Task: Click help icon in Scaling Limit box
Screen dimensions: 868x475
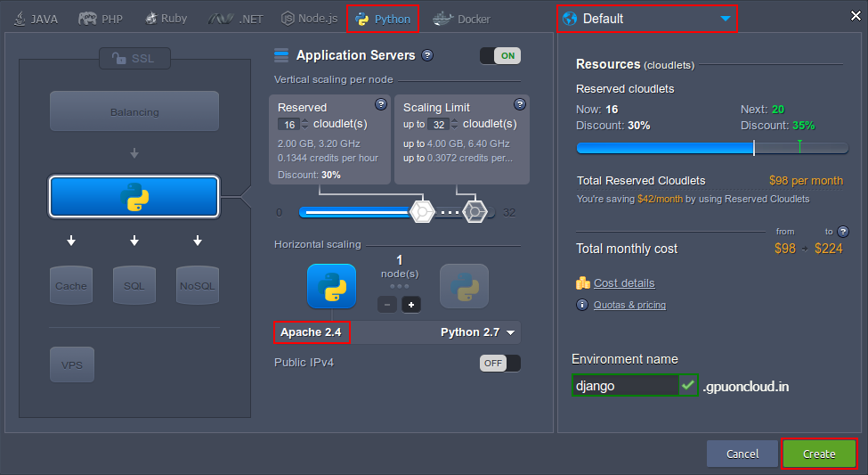Action: pyautogui.click(x=519, y=104)
